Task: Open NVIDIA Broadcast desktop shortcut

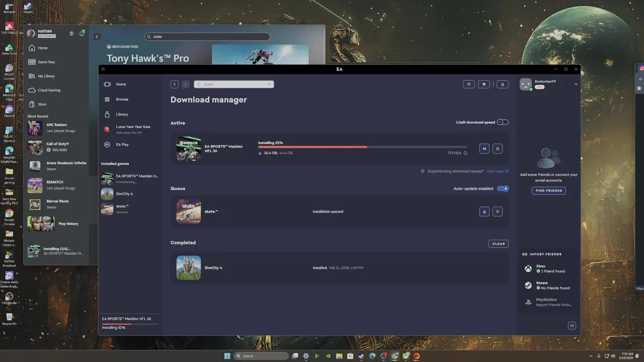Action: point(9,258)
